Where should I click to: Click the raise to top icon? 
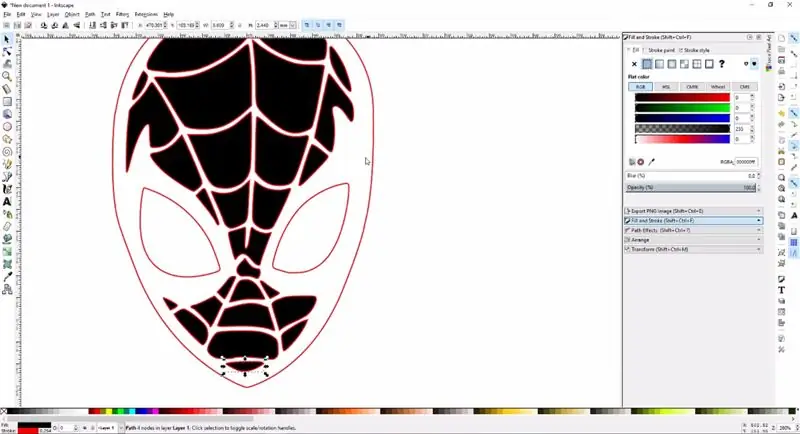pos(124,25)
